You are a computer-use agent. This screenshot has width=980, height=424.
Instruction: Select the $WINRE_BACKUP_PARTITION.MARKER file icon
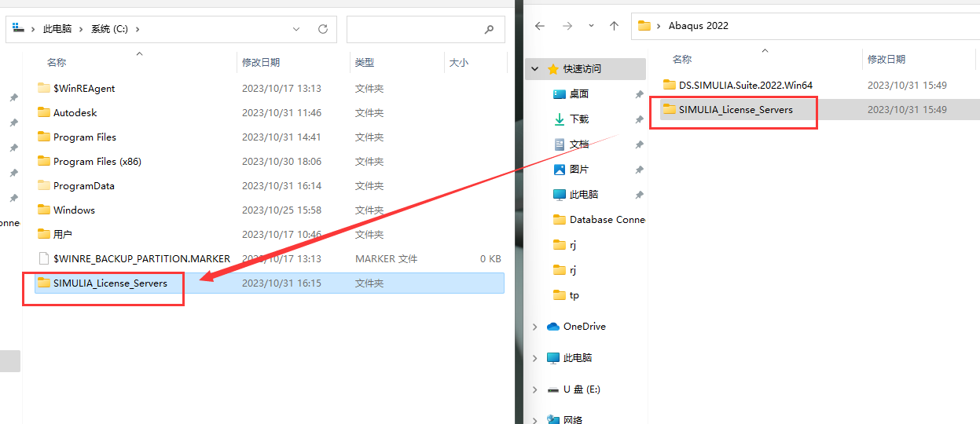tap(44, 258)
